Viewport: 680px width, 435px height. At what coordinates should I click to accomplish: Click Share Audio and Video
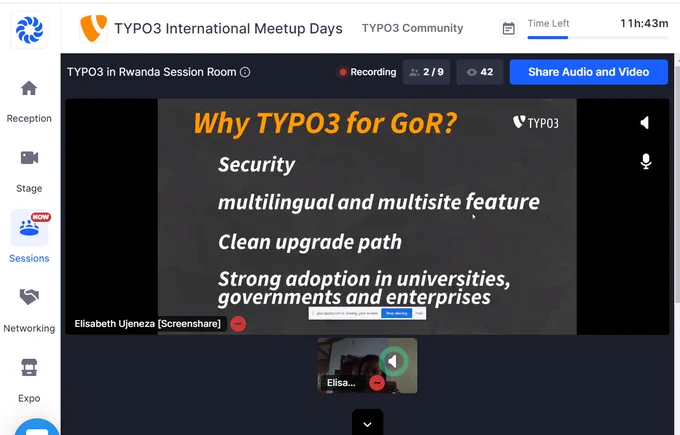click(588, 72)
